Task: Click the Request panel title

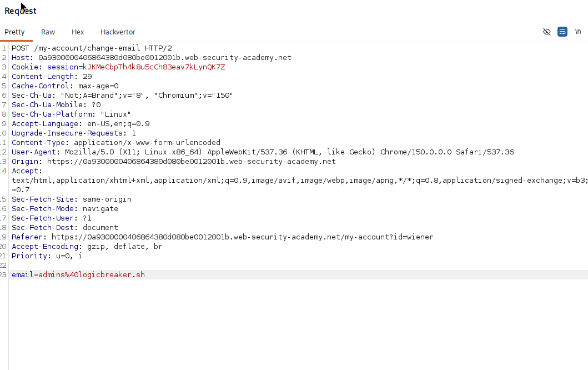Action: click(20, 11)
